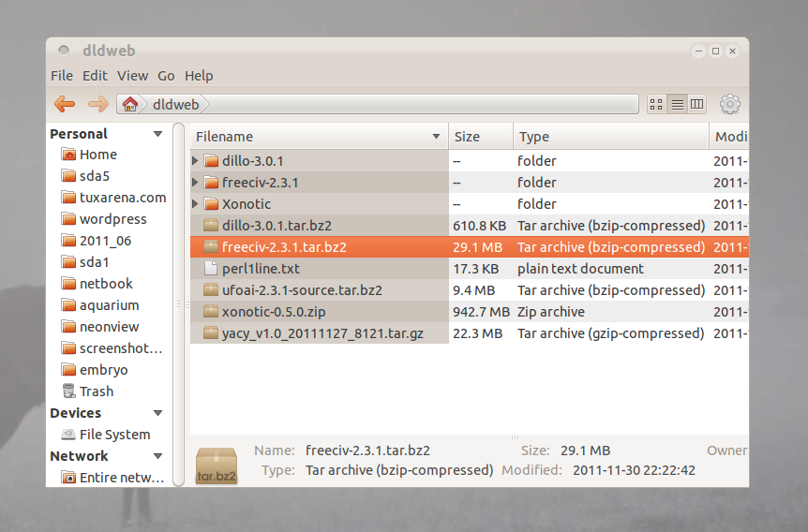Switch to icon grid view
Viewport: 808px width, 532px height.
coord(656,105)
